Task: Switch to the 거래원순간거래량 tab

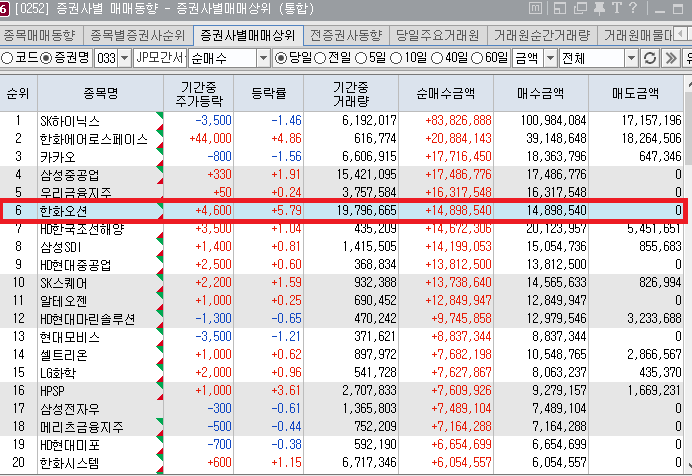Action: (542, 35)
